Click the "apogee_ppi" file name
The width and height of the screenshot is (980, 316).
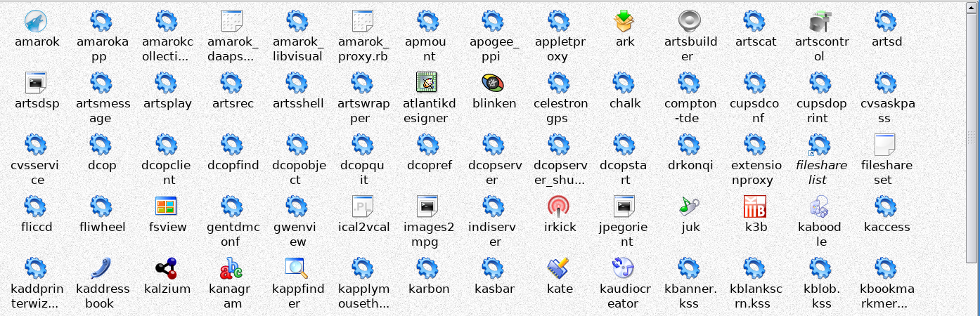pos(494,49)
